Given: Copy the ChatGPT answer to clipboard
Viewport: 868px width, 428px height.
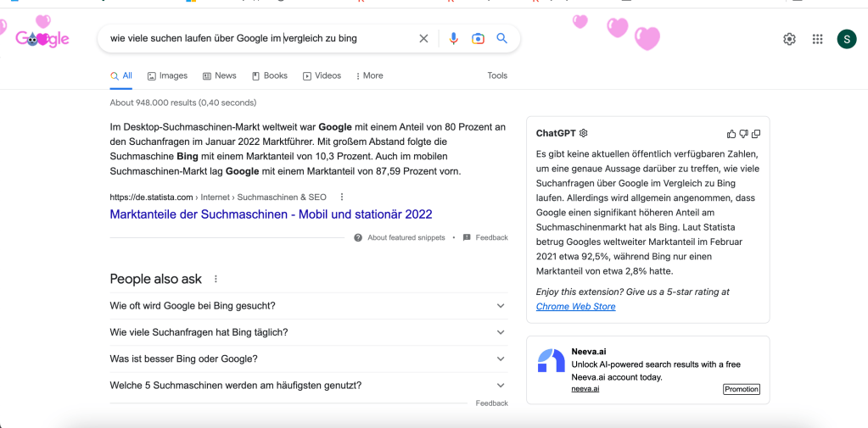Looking at the screenshot, I should (x=756, y=133).
